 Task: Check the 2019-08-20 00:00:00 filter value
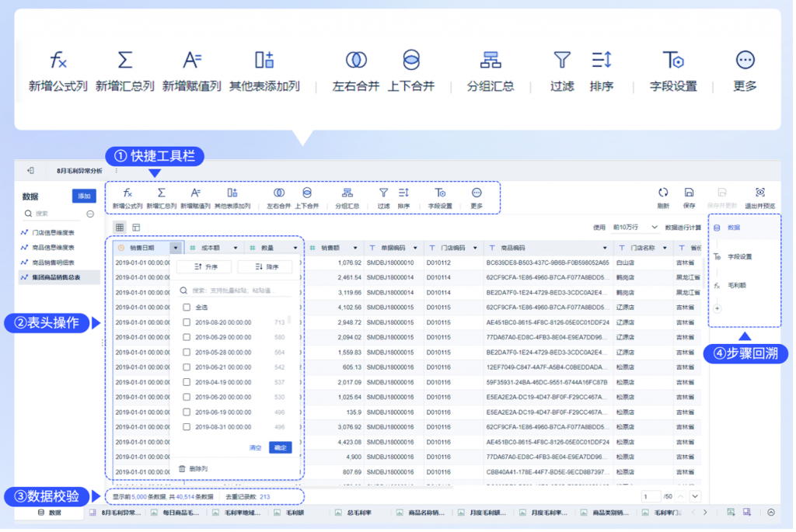click(187, 323)
